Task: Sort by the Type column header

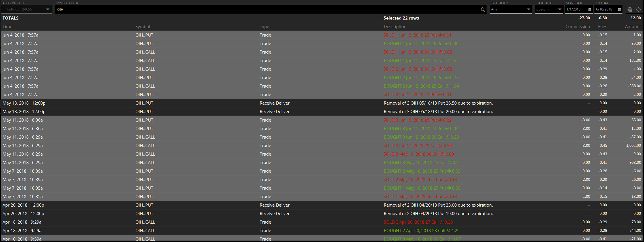Action: (x=264, y=27)
